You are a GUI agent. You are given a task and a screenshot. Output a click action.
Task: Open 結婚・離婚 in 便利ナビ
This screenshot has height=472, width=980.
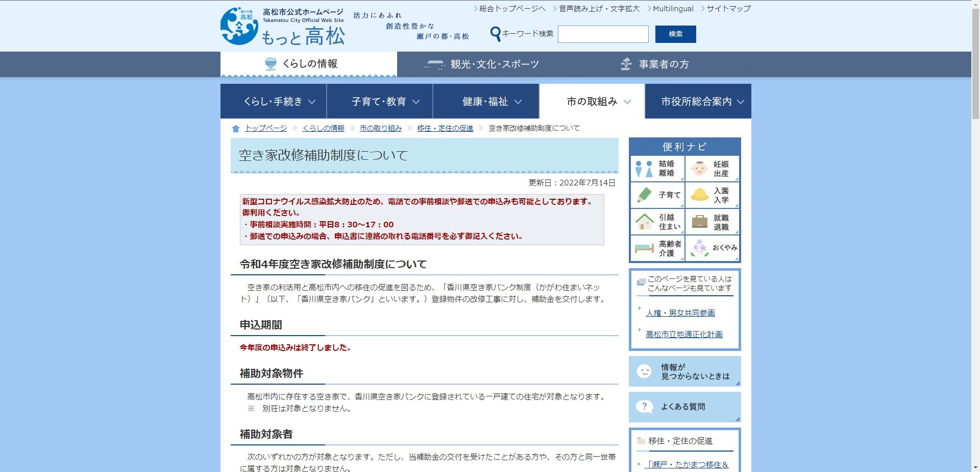pos(657,169)
